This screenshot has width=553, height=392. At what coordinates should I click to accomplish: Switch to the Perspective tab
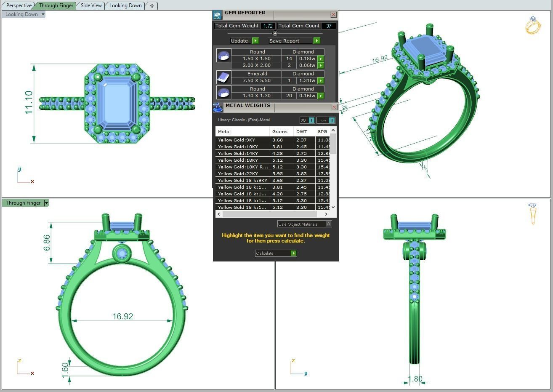18,5
